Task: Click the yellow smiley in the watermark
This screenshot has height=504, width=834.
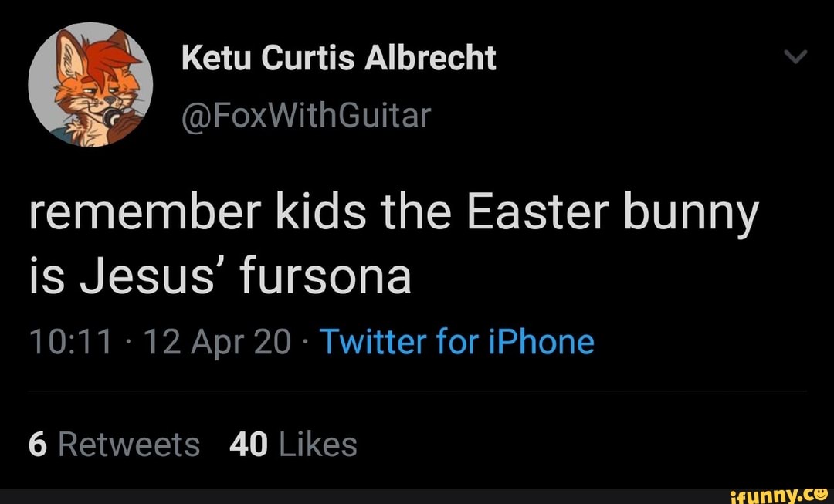Action: pos(822,495)
